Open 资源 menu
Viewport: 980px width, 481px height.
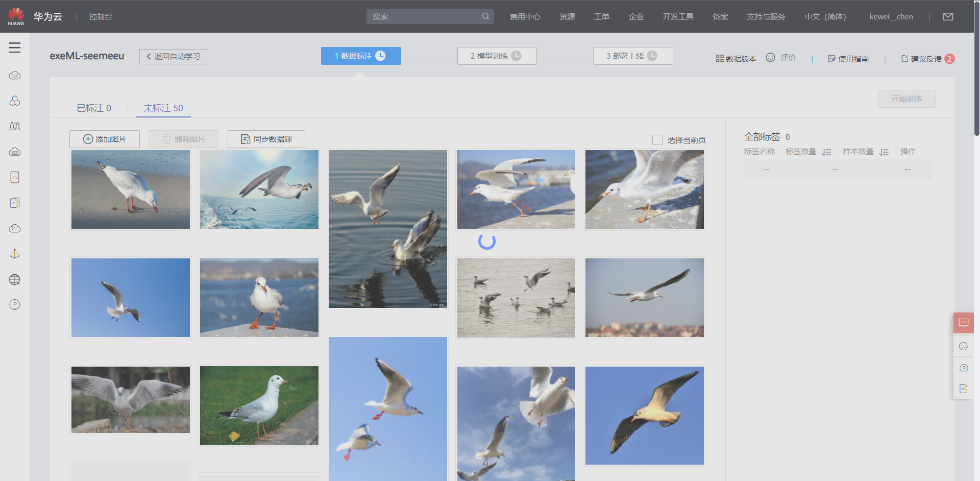pyautogui.click(x=567, y=17)
